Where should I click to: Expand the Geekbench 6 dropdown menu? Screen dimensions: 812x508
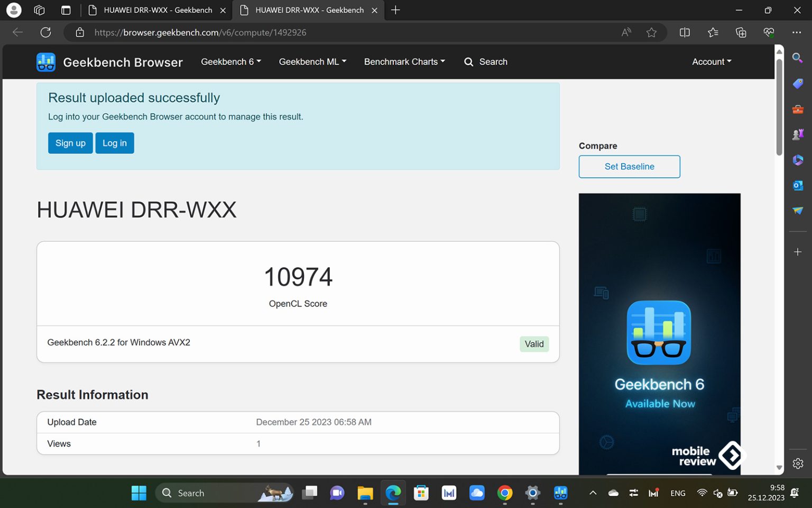click(231, 62)
